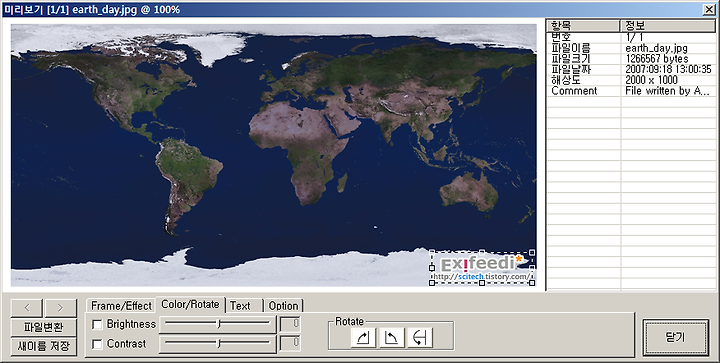Adjust the Contrast slider handle
The image size is (720, 363).
click(x=219, y=343)
